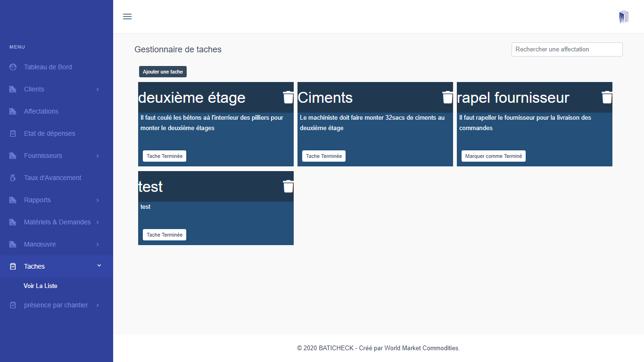Viewport: 644px width, 362px height.
Task: Collapse the Taches menu section
Action: (99, 266)
